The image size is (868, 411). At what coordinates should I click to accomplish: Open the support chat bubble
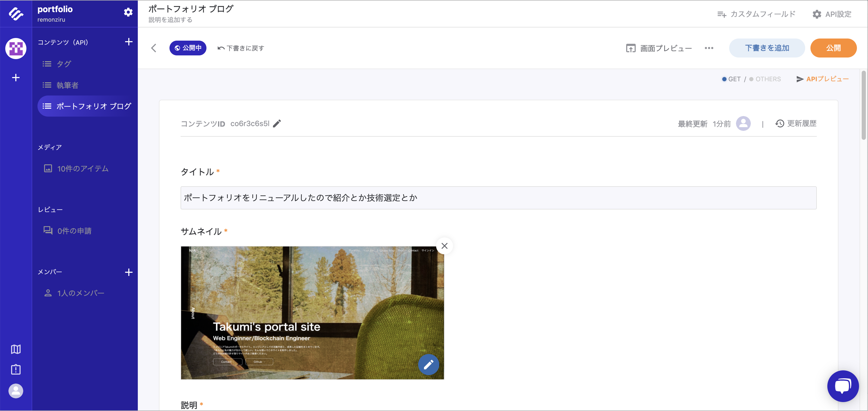click(843, 386)
